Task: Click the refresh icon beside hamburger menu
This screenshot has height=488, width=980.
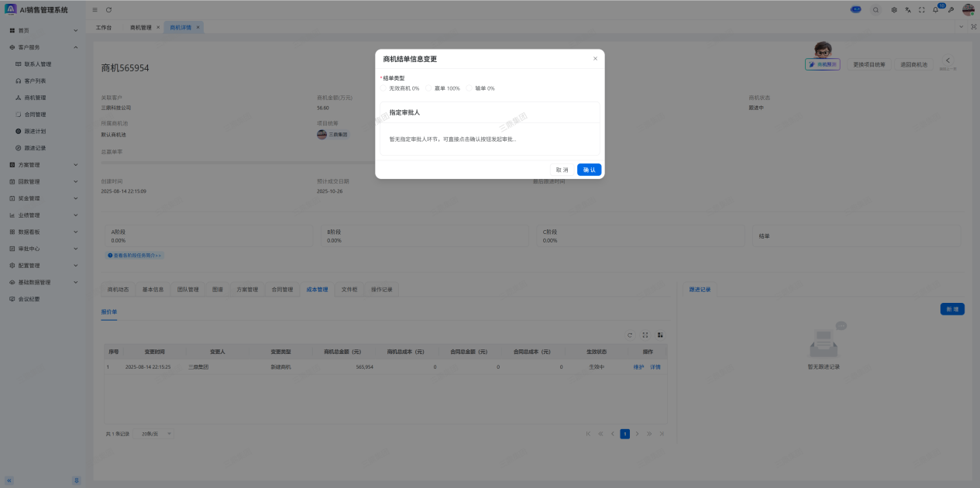Action: (108, 10)
